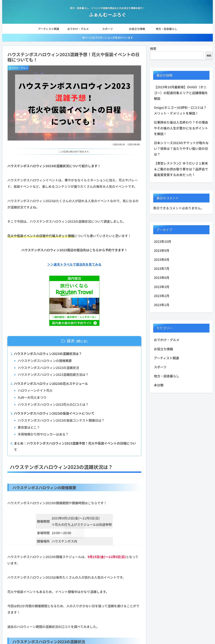Open the おでかけ・グルメ menu item
Image resolution: width=215 pixels, height=644 pixels.
[78, 29]
